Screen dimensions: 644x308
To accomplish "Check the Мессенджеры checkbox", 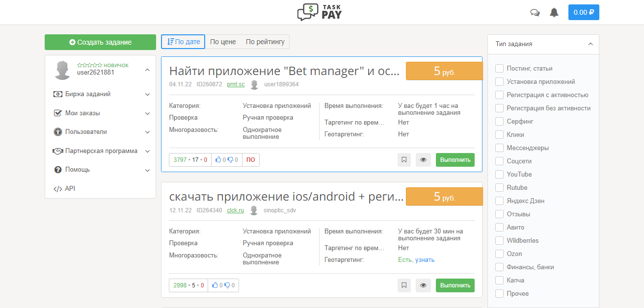I will click(x=499, y=148).
